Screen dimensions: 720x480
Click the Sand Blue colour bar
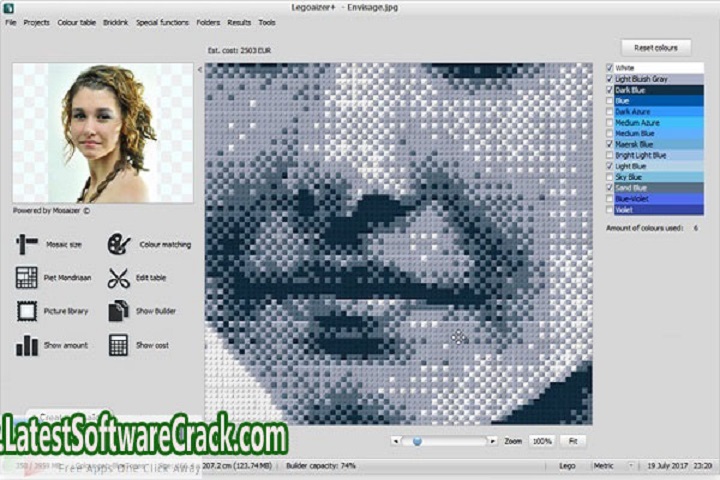pos(659,188)
